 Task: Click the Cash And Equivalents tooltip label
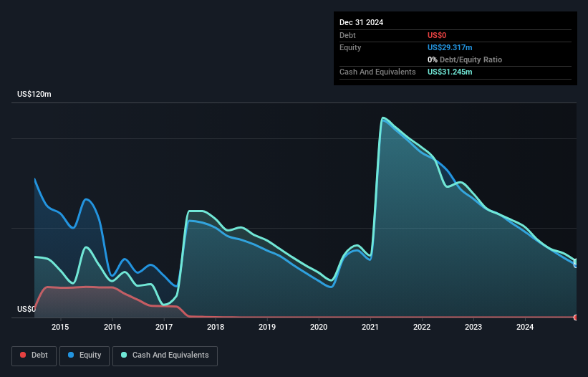(377, 72)
